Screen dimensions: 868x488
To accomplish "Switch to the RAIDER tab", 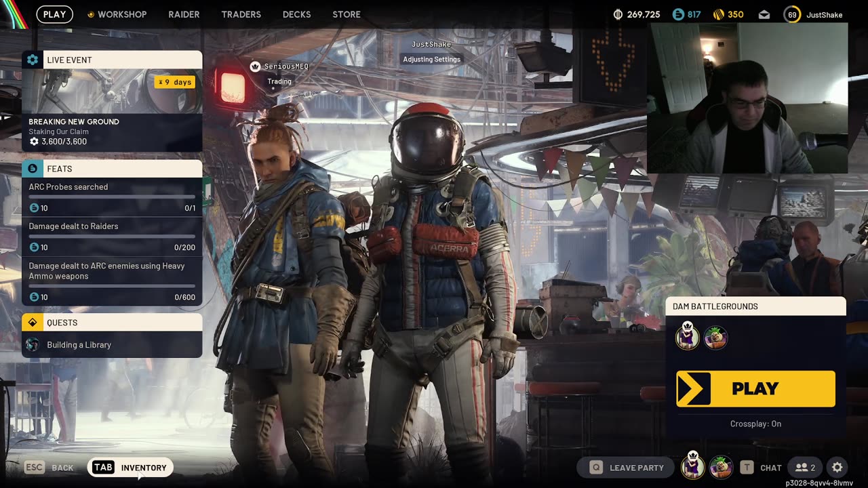I will (184, 14).
